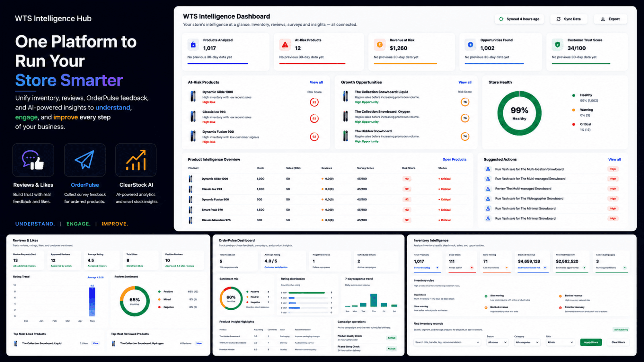Open View all in At-Risk Products
Viewport: 644px width, 362px height.
(x=316, y=82)
